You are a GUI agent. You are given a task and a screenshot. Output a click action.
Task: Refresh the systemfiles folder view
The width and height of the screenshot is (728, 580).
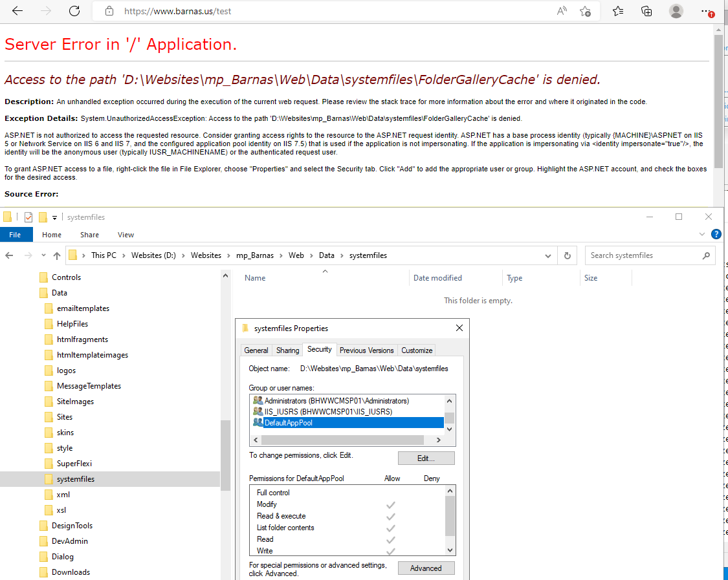pos(568,255)
